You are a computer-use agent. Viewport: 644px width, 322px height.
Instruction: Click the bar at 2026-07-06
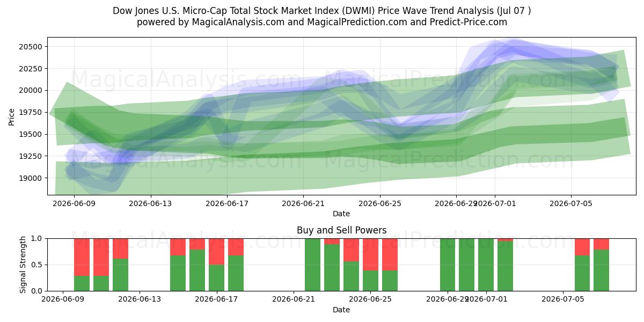582,265
